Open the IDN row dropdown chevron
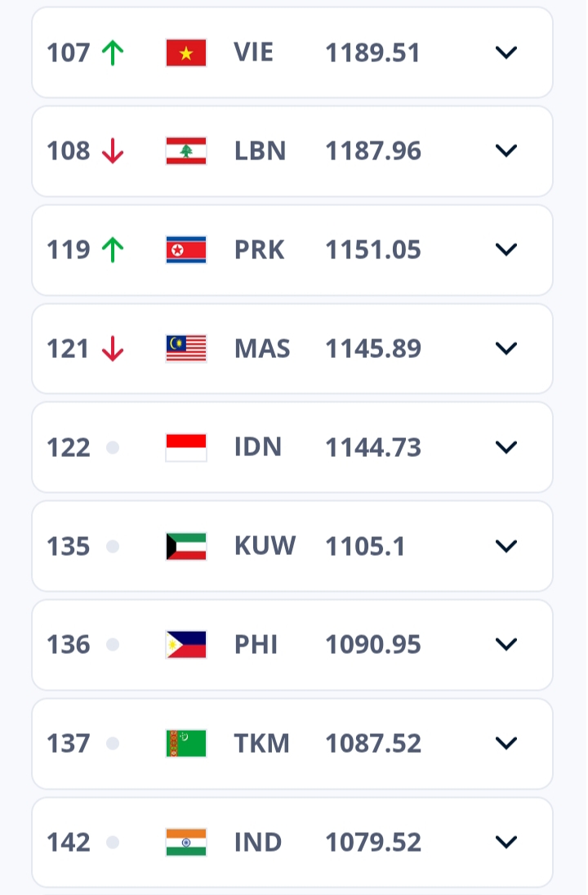Viewport: 588px width, 895px height. [x=506, y=448]
